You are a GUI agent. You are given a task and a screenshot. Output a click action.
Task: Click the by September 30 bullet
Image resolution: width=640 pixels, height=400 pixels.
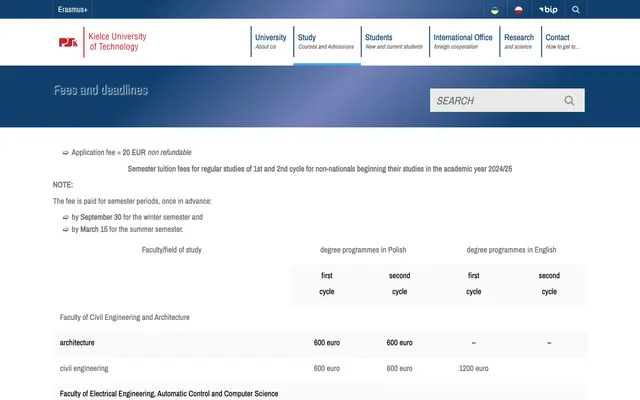137,217
